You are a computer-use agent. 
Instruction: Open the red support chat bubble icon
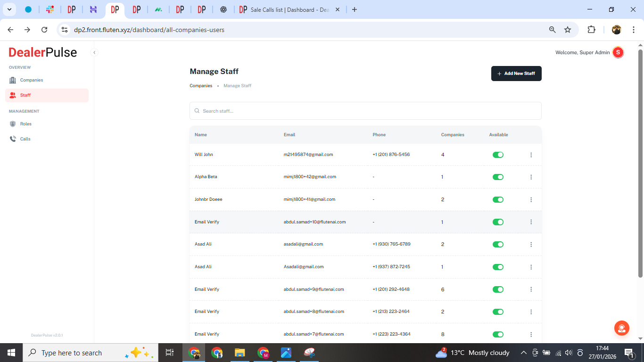[x=622, y=328]
